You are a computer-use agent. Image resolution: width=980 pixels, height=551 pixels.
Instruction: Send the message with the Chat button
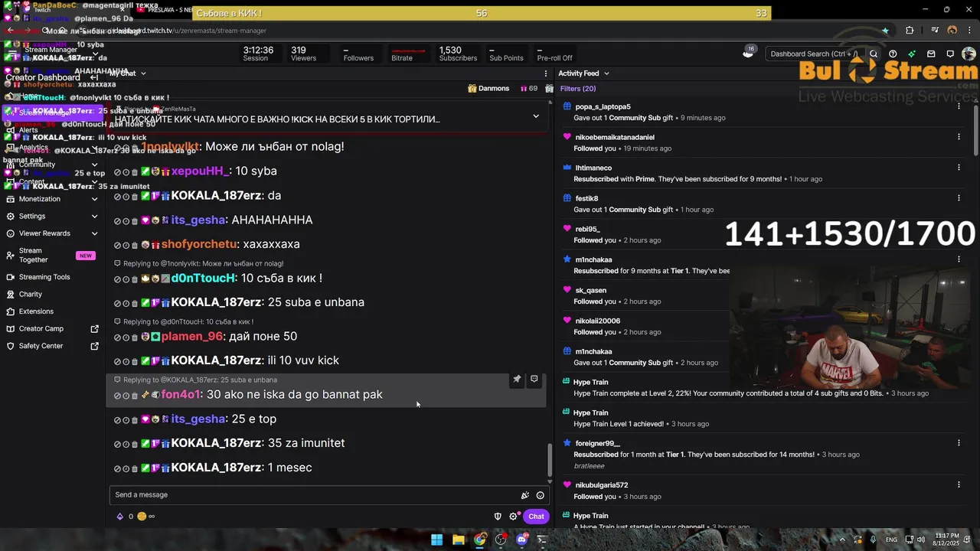click(x=536, y=517)
